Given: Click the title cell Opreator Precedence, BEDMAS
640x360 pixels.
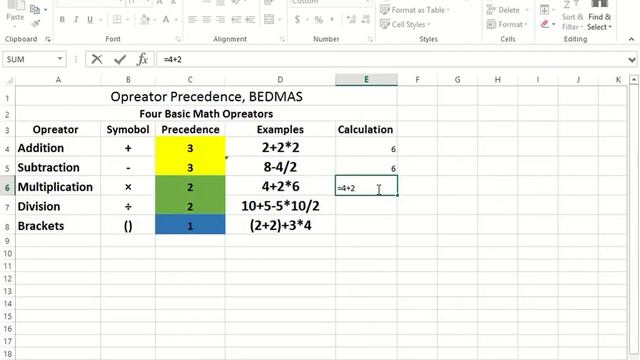Looking at the screenshot, I should pos(206,97).
